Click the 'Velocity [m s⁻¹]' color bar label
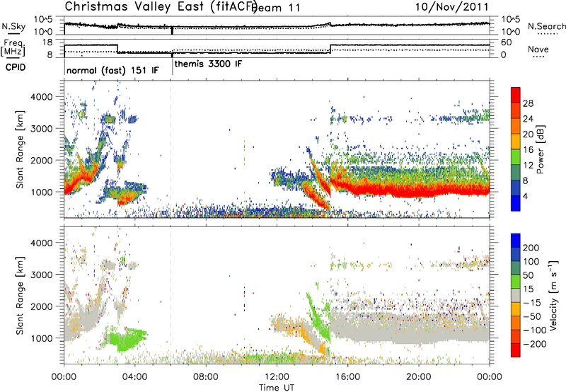This screenshot has width=566, height=392. click(553, 295)
